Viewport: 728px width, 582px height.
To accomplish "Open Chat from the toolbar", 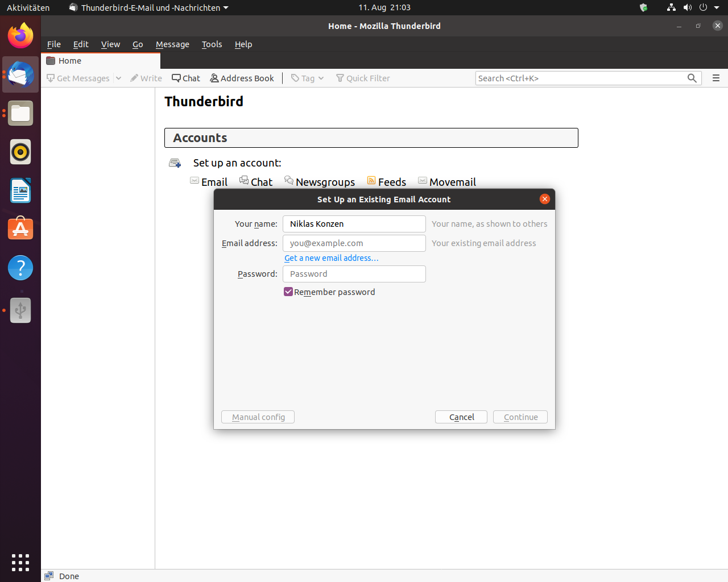I will click(186, 78).
